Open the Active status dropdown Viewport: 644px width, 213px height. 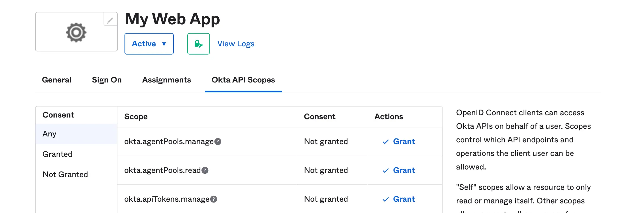[149, 44]
